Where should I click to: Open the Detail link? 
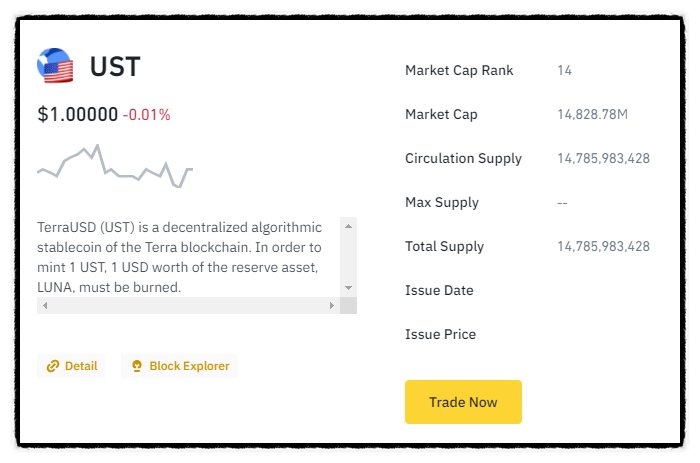pos(71,366)
